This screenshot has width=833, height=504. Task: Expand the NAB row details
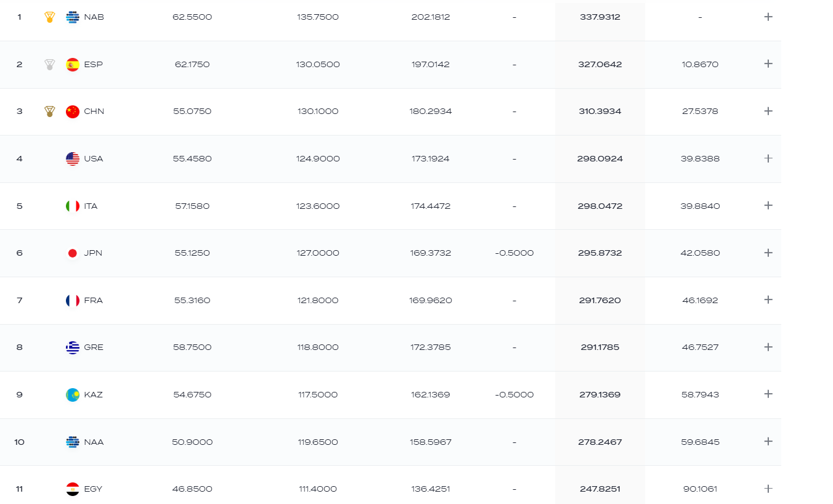pyautogui.click(x=768, y=17)
